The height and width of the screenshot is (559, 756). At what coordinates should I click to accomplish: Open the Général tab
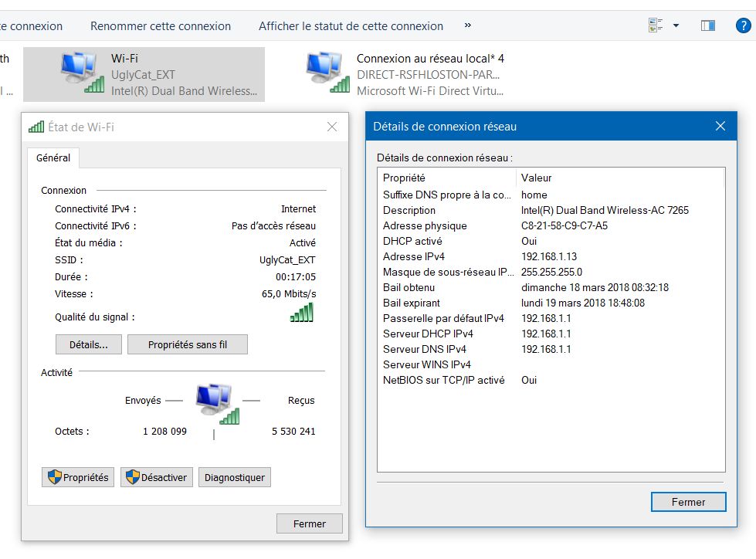tap(53, 158)
